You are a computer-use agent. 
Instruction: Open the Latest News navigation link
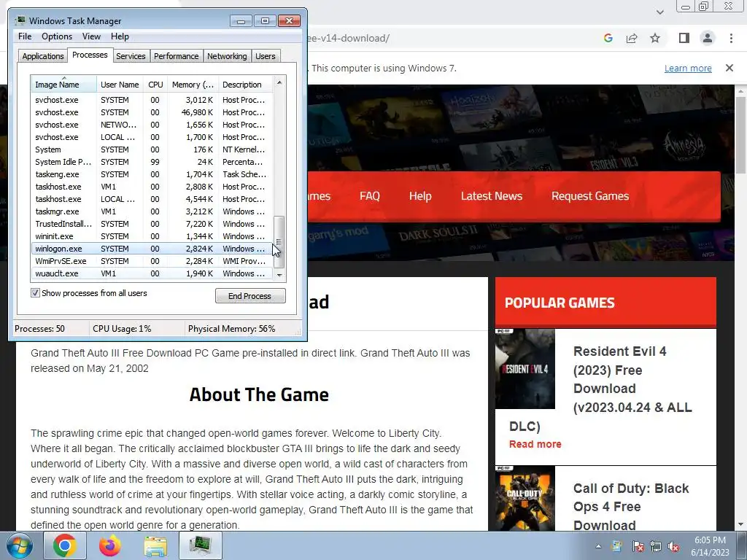[492, 196]
